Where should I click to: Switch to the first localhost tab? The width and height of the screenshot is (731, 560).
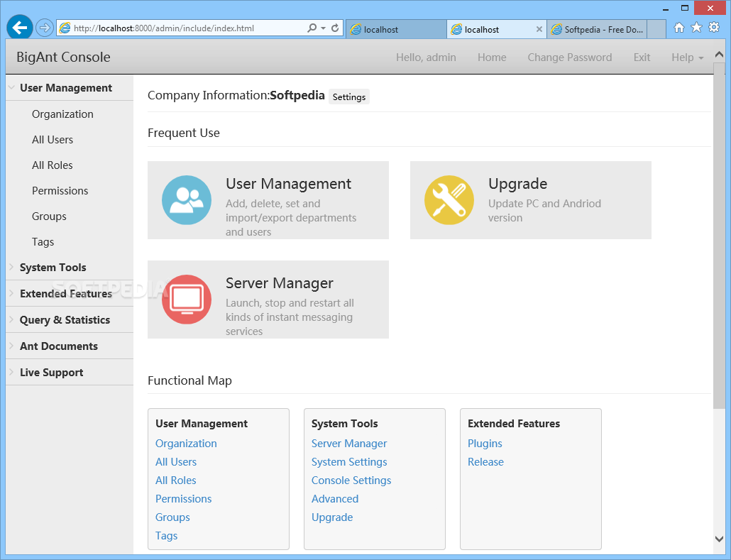coord(396,29)
